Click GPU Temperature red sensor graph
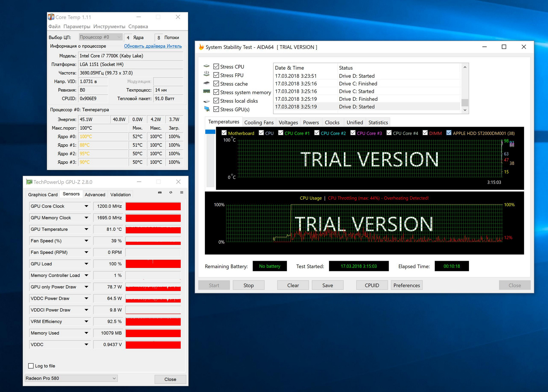 coord(153,229)
